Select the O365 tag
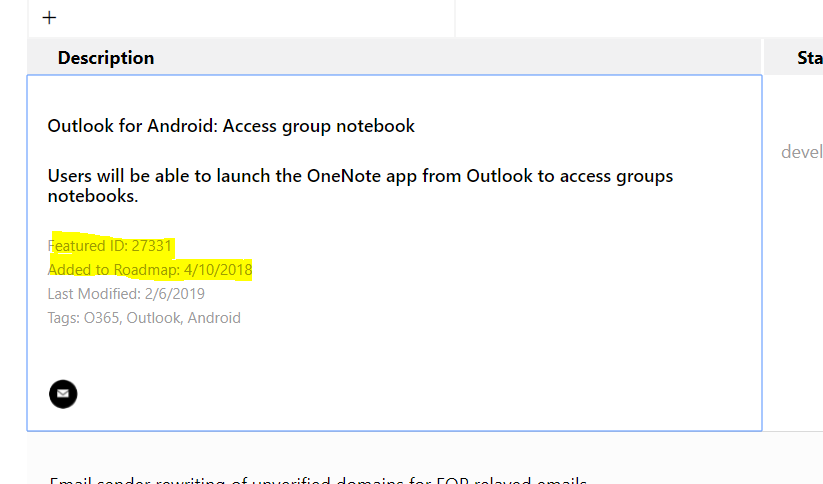Image resolution: width=823 pixels, height=484 pixels. coord(101,318)
